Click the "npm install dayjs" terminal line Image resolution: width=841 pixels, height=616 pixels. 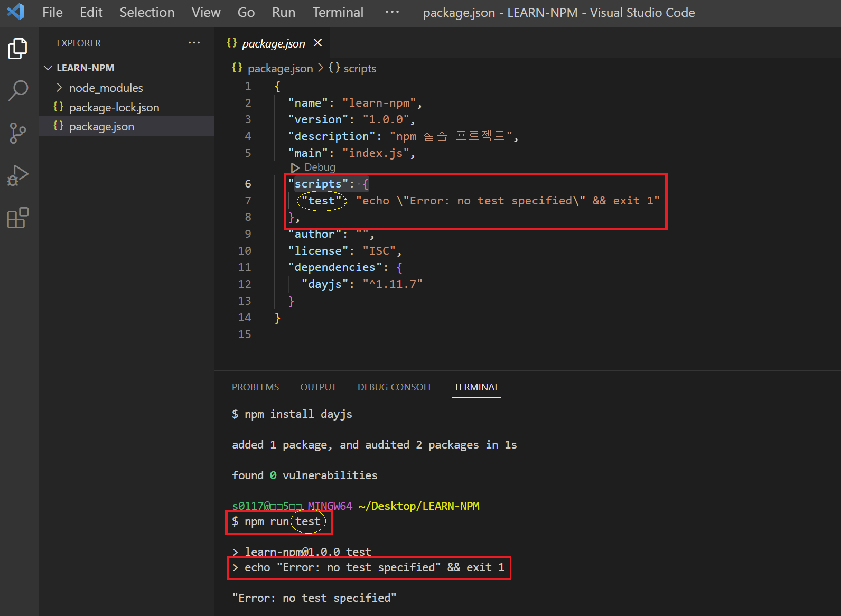[292, 414]
